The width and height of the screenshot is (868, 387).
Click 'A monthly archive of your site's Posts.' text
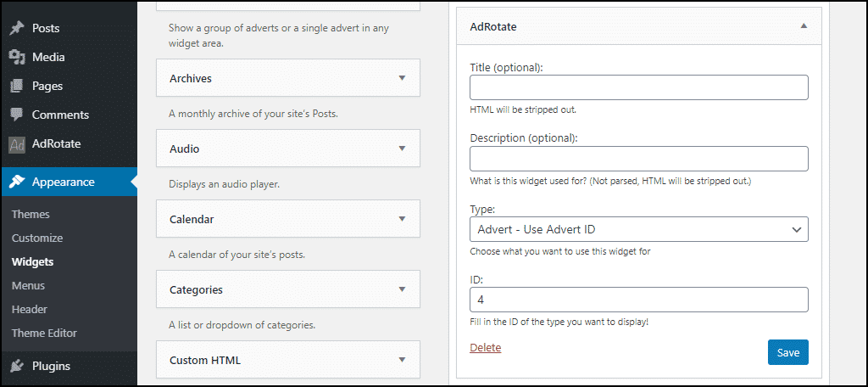click(253, 115)
